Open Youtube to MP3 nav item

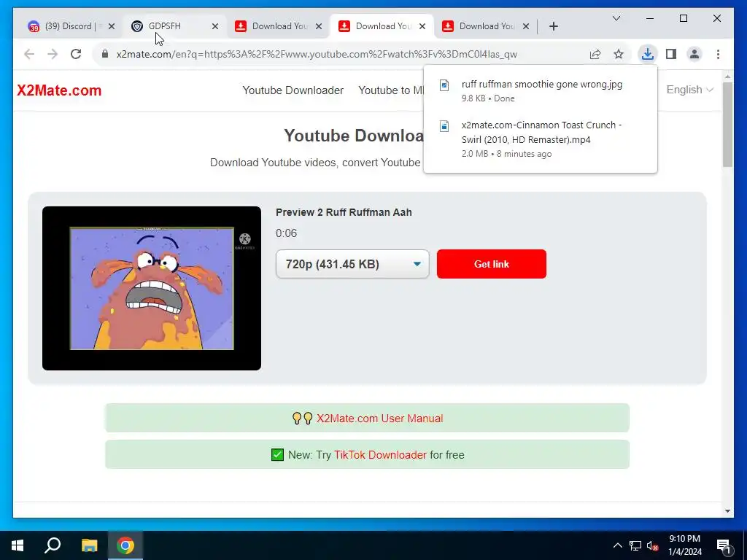(x=391, y=90)
